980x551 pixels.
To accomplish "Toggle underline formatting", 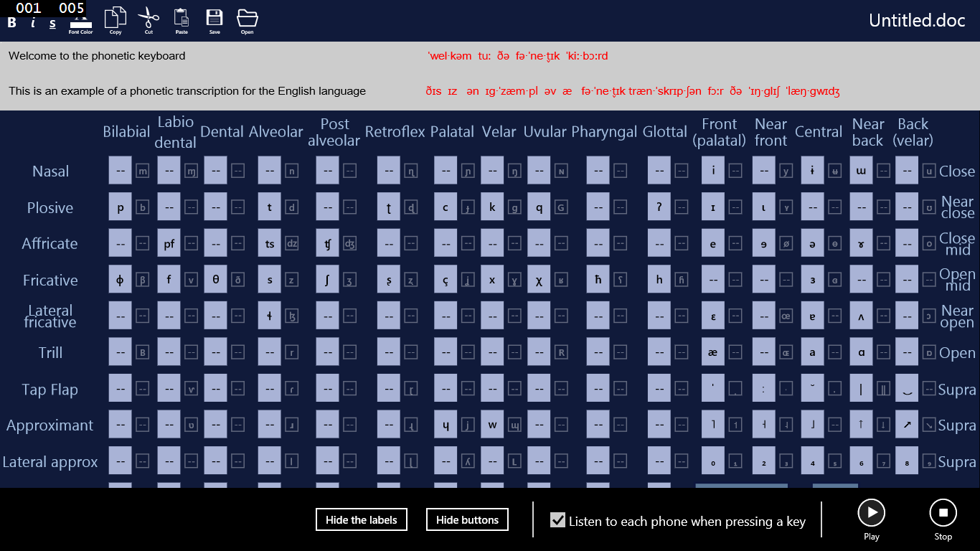I will tap(51, 23).
